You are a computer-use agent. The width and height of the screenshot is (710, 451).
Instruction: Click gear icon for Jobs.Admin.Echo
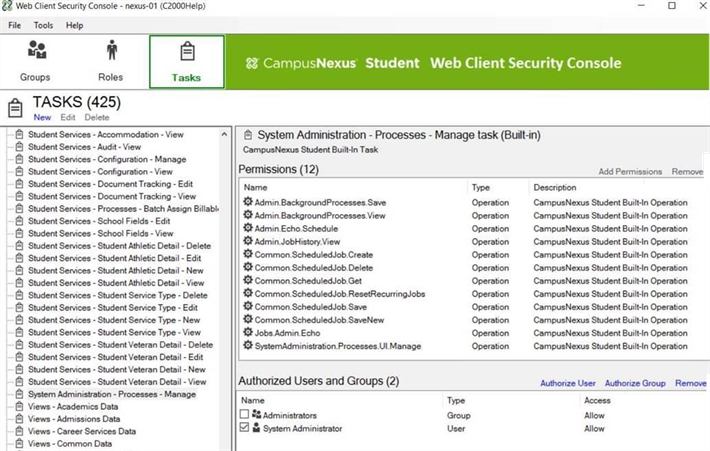click(x=248, y=332)
